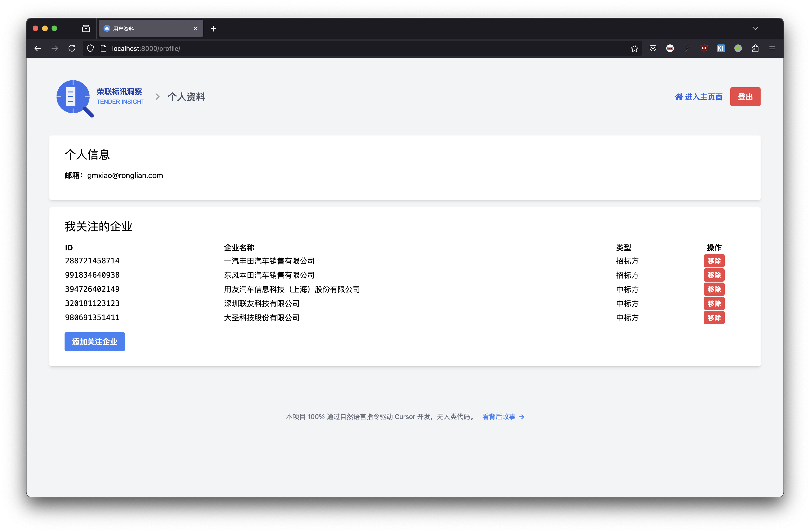810x532 pixels.
Task: Open Firefox hamburger application menu
Action: 772,48
